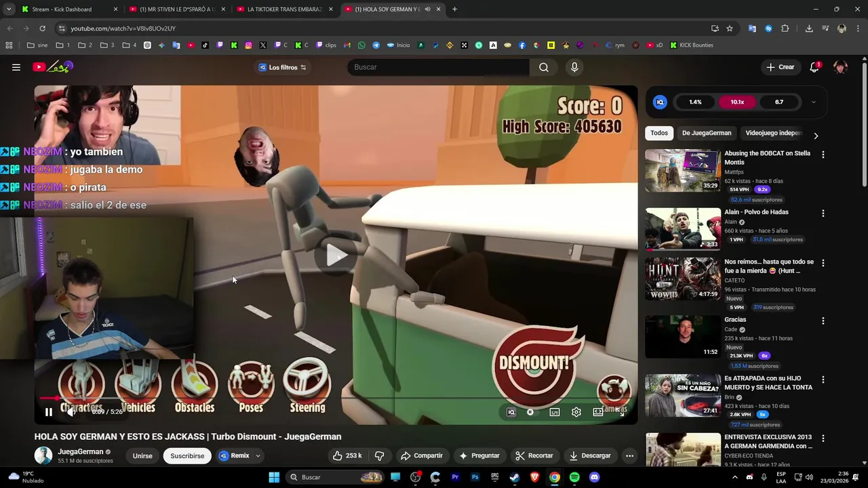Bookmark this page with the star icon

(x=730, y=28)
